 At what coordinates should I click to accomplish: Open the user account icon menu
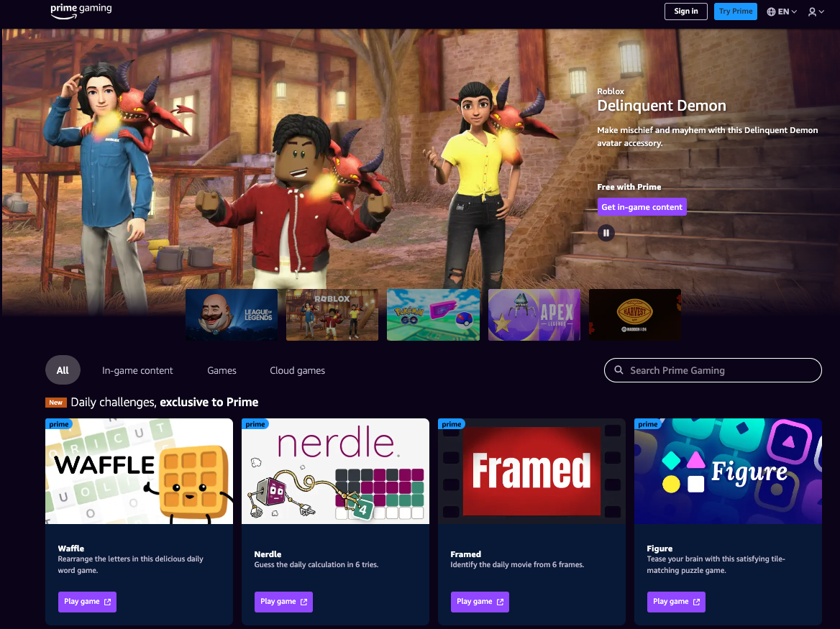816,12
